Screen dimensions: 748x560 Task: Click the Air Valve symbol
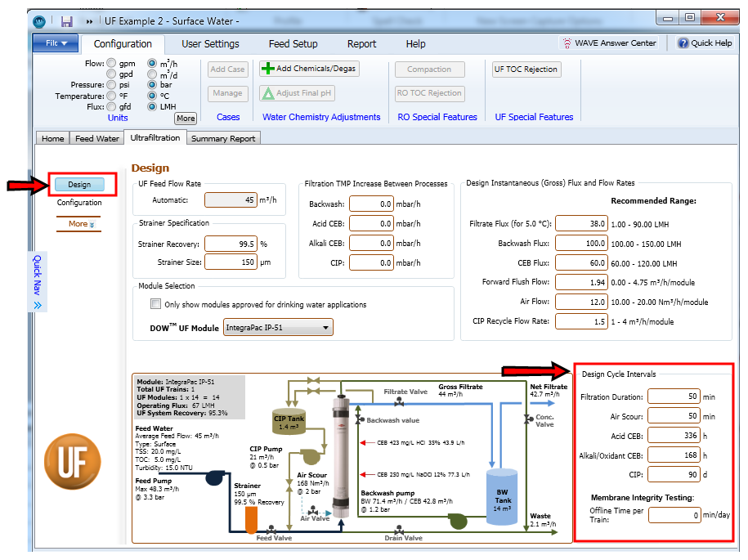pyautogui.click(x=313, y=510)
